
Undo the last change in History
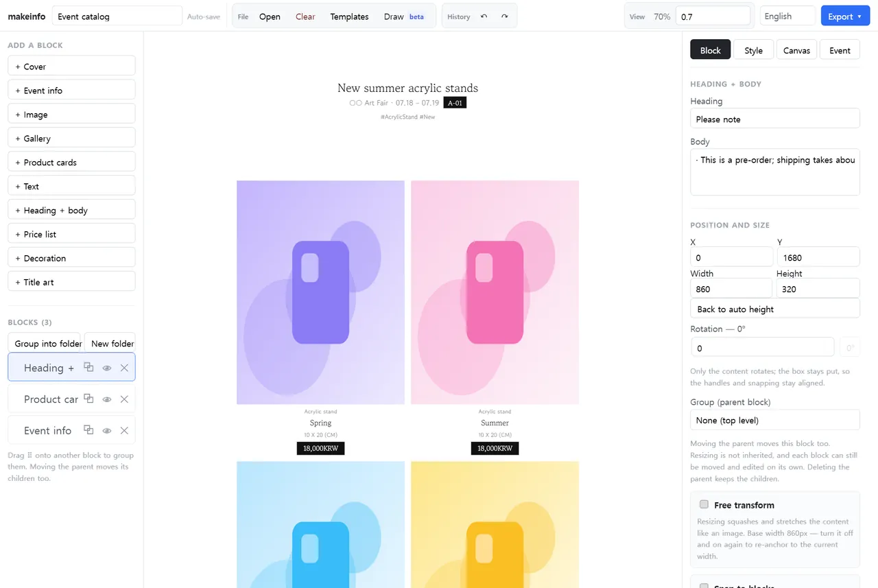(x=484, y=16)
